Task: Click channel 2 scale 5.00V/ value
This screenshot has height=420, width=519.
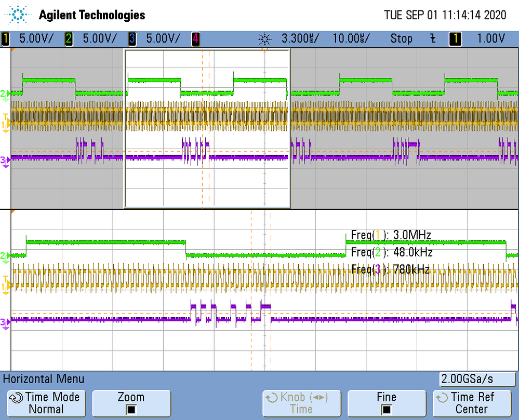Action: pyautogui.click(x=100, y=39)
